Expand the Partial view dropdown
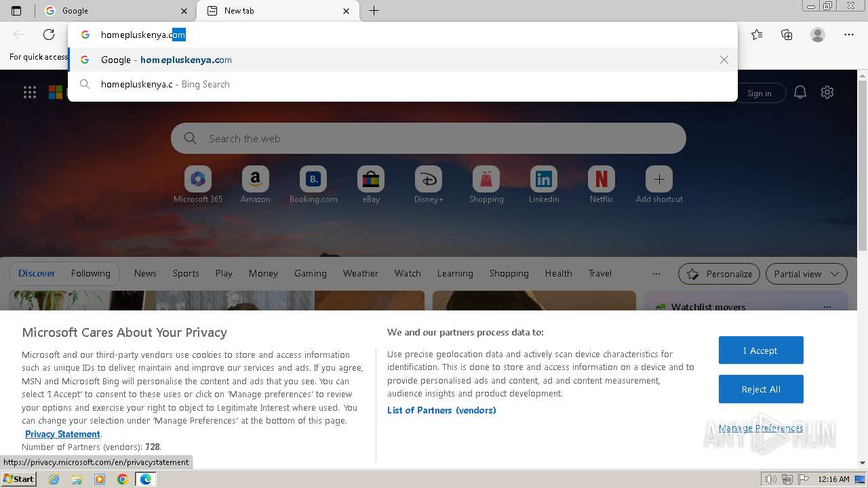Viewport: 868px width, 488px height. click(x=806, y=274)
